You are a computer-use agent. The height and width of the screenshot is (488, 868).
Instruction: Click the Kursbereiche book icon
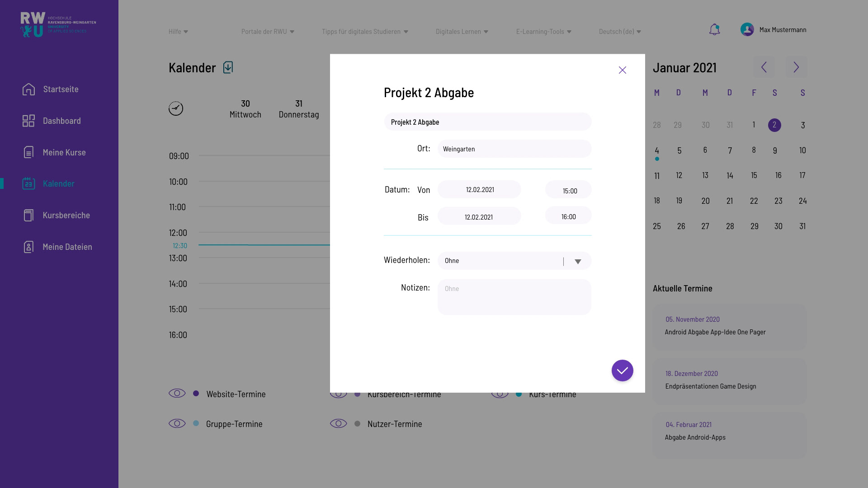28,215
